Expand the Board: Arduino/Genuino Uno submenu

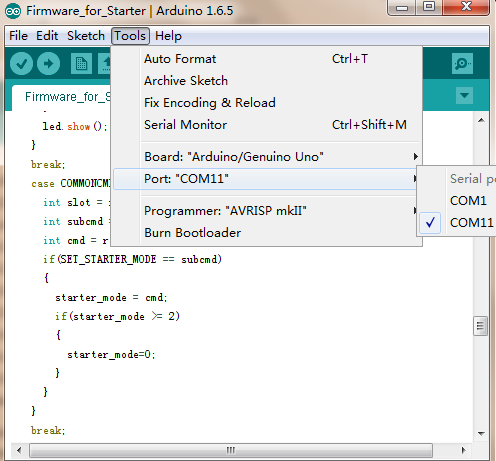tap(267, 157)
